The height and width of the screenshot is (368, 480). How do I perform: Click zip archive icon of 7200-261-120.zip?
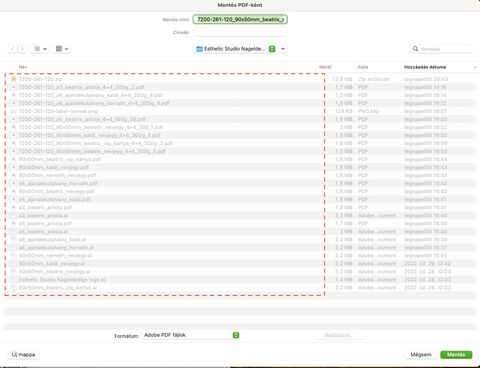coord(13,79)
